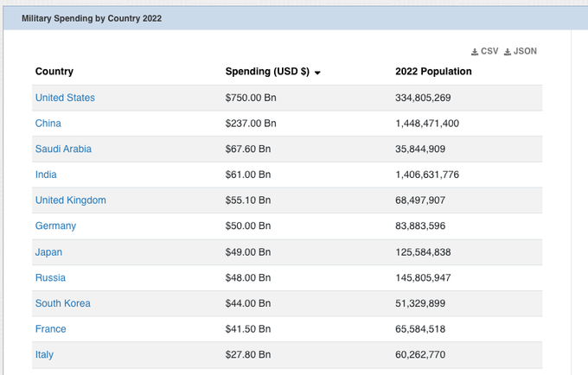Select population value 51,329,899

click(x=420, y=303)
